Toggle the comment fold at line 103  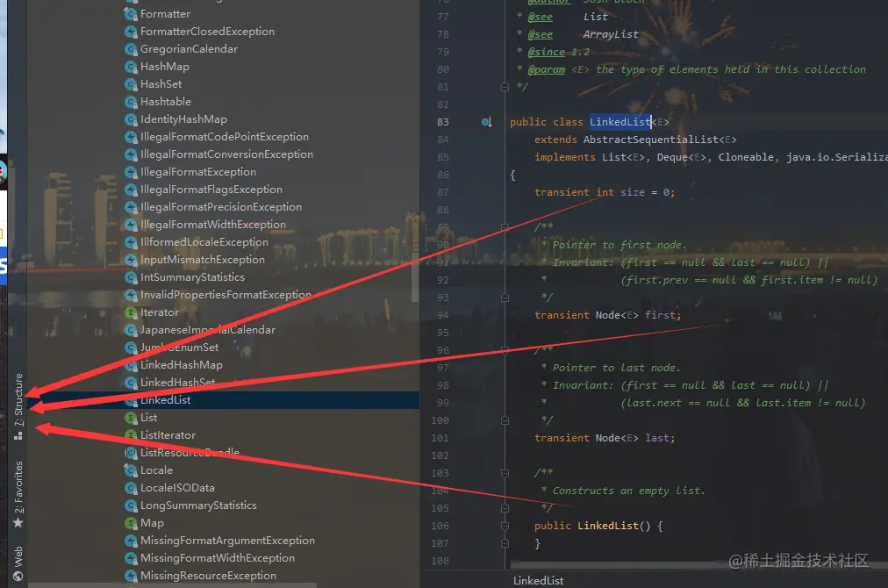point(505,473)
